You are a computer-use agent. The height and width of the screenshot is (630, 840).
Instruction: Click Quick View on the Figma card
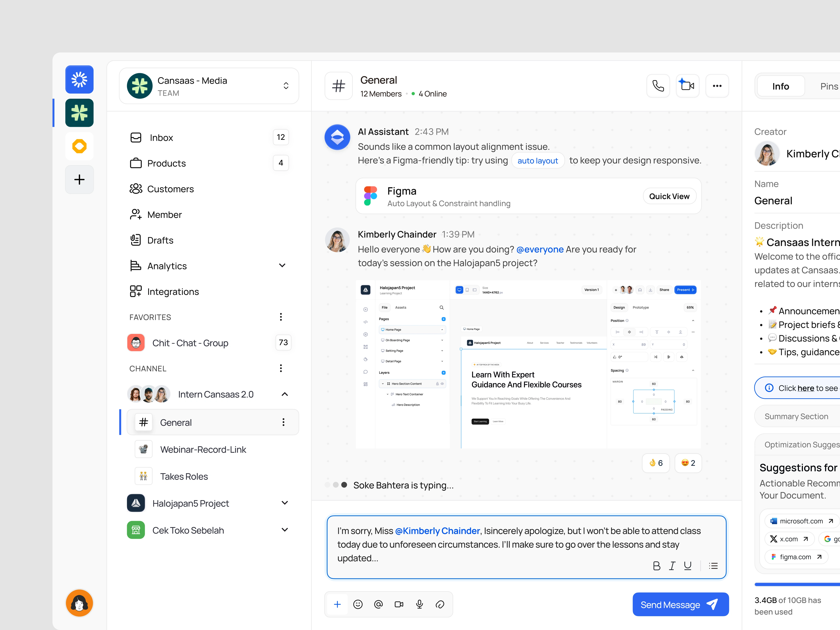pos(669,196)
